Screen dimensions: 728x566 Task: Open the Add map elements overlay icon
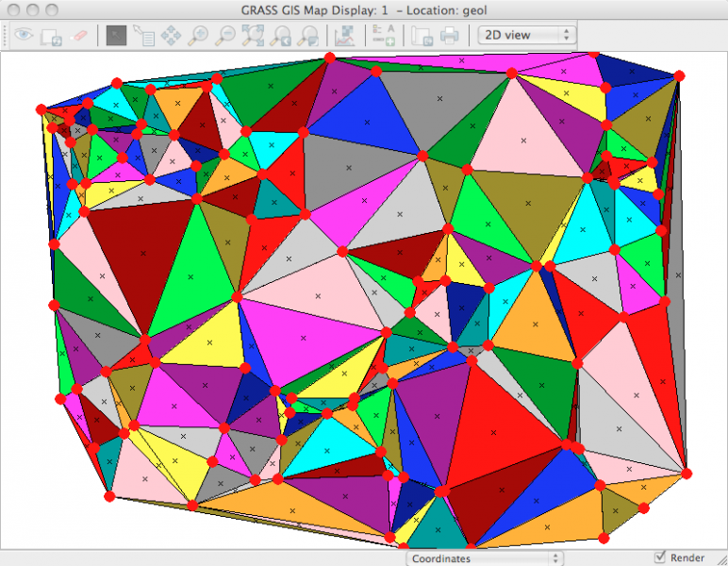coord(383,36)
